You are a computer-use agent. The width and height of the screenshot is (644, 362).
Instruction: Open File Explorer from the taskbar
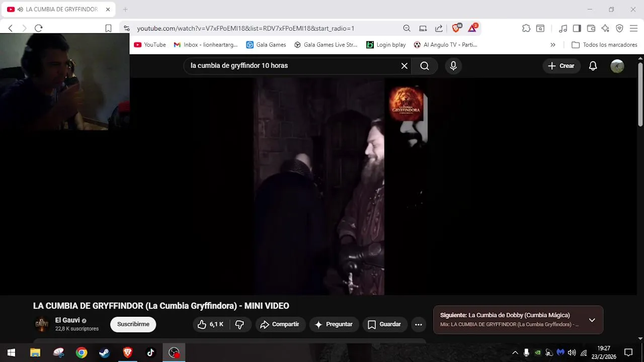[35, 352]
